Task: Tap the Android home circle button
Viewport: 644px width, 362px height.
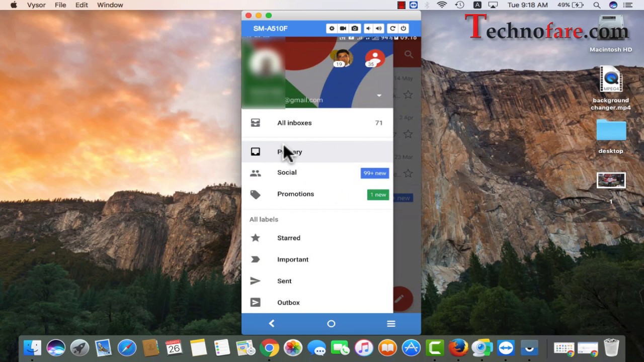Action: [331, 324]
